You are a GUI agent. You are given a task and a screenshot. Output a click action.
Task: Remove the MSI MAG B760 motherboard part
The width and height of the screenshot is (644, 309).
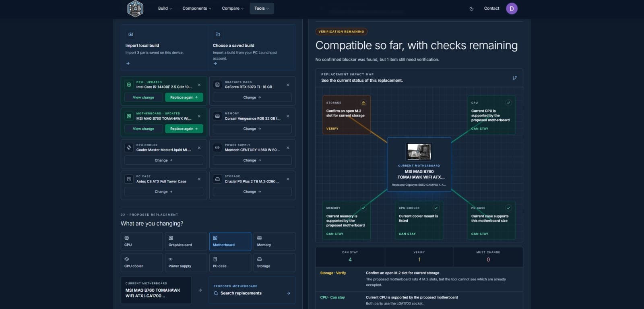[x=199, y=116]
